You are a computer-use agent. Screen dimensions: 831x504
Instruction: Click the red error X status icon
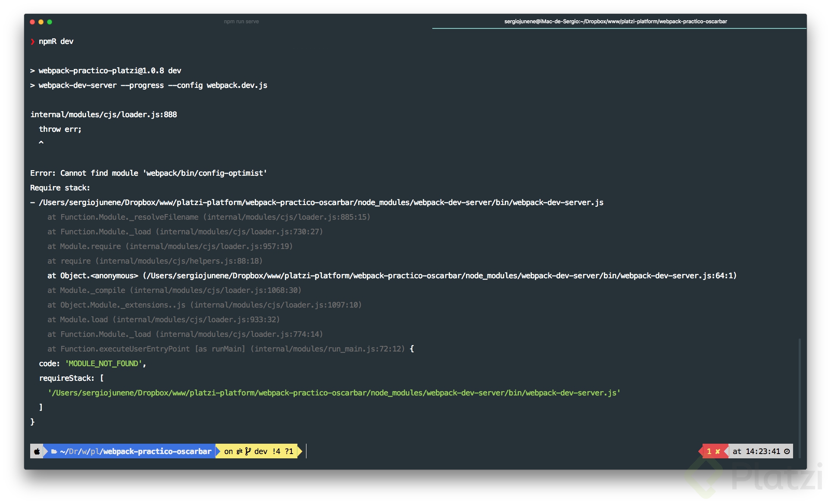coord(718,451)
